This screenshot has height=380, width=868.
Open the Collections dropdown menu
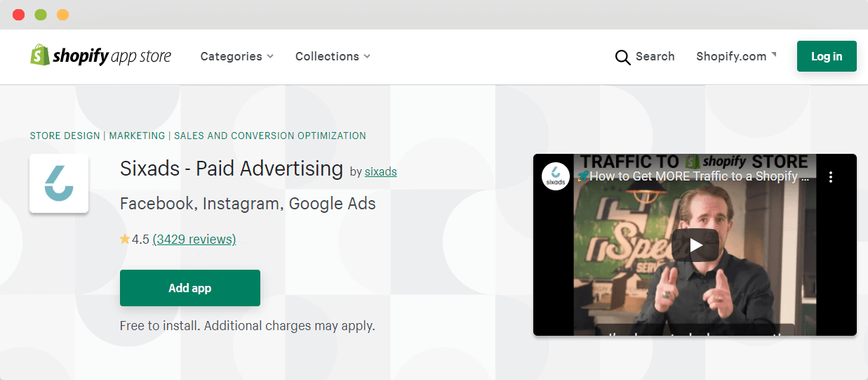(333, 56)
